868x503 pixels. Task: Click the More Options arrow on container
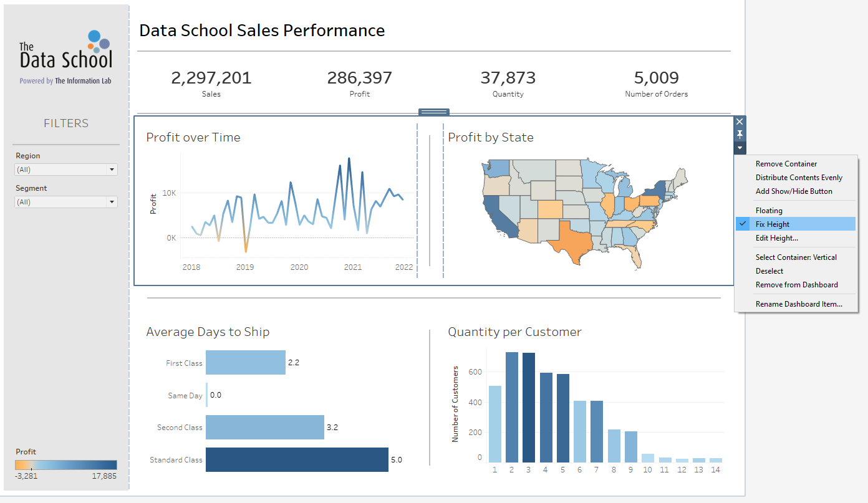pyautogui.click(x=740, y=148)
